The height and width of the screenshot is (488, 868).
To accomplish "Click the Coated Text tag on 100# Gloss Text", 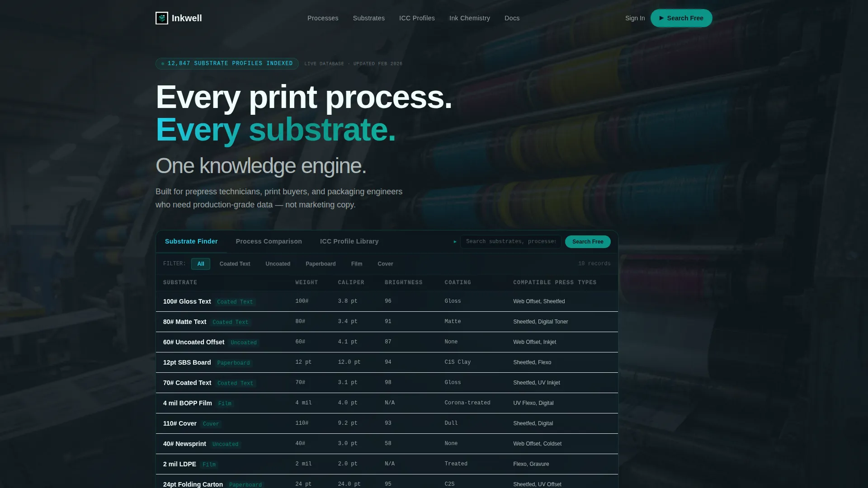I will point(235,302).
